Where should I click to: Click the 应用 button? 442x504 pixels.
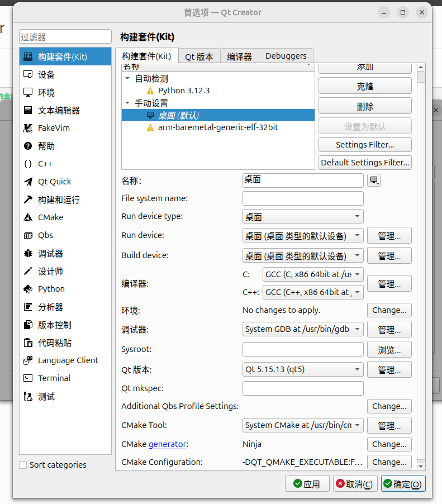point(307,484)
